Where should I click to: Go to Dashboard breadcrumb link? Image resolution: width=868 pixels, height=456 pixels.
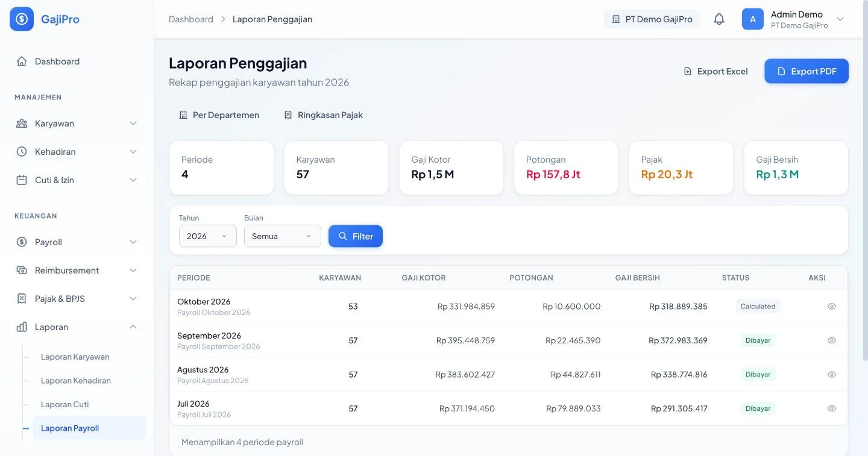point(191,19)
